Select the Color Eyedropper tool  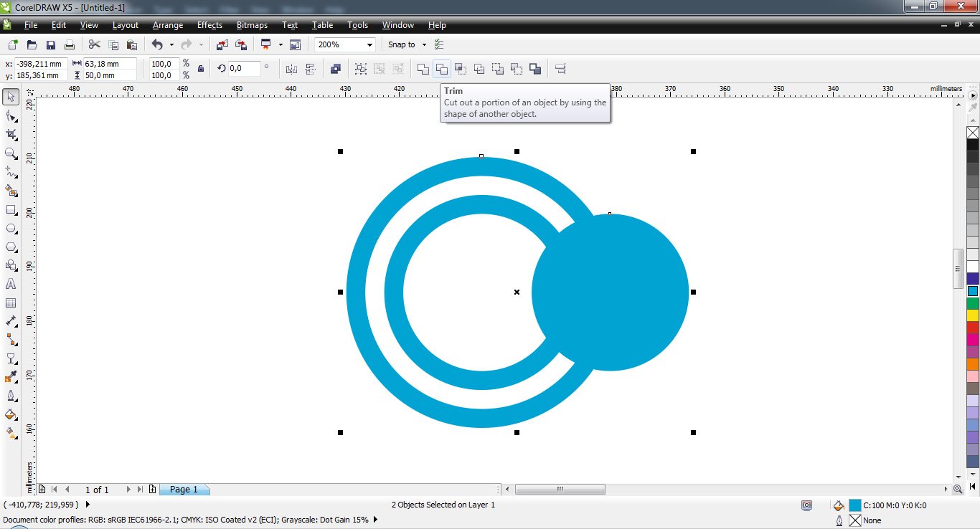(11, 377)
